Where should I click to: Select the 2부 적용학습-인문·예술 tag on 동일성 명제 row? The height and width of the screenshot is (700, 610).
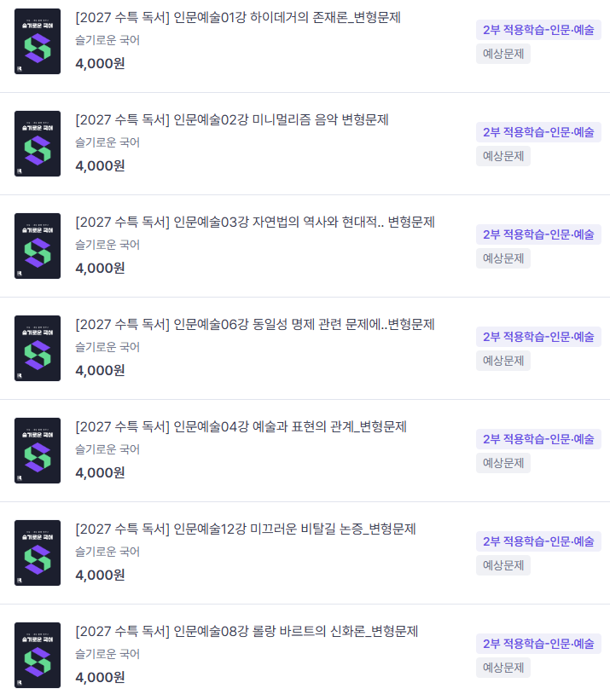538,337
